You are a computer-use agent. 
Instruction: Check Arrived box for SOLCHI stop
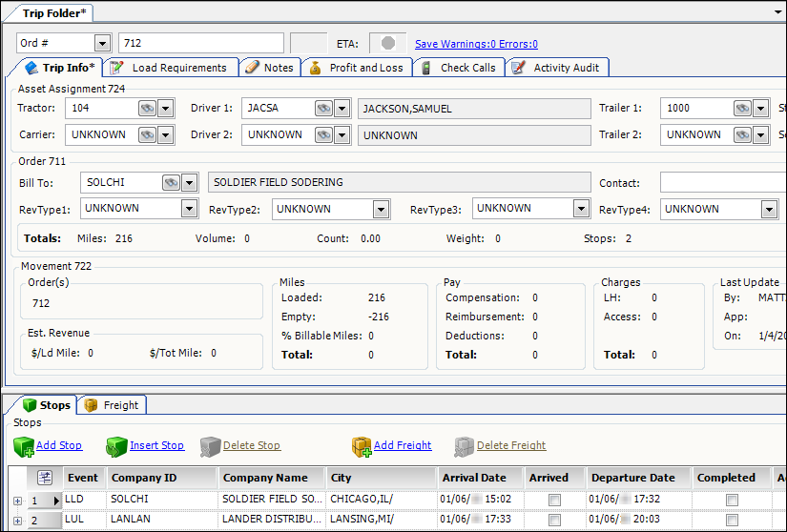tap(554, 500)
